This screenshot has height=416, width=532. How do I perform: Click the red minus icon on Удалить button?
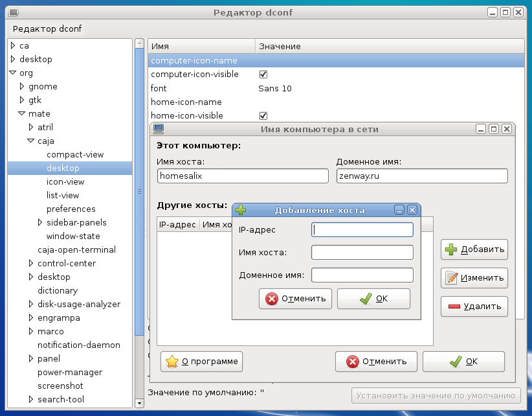point(454,306)
